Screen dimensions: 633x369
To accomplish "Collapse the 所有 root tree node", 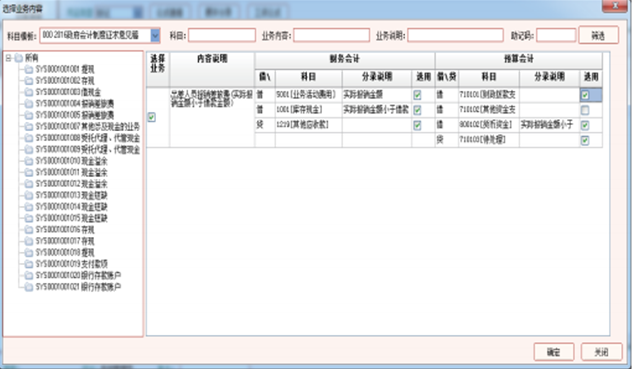I will (x=8, y=58).
